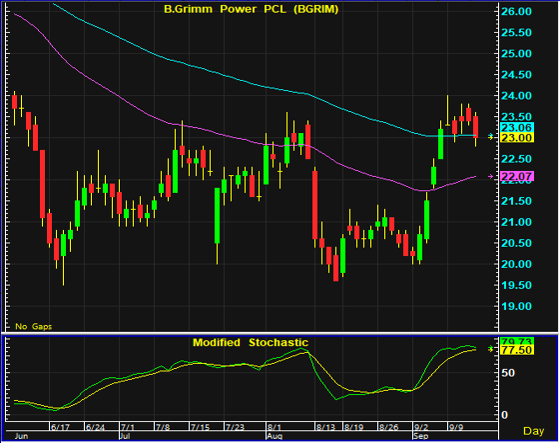Select the 7/15 date marker
The height and width of the screenshot is (443, 560).
(x=199, y=427)
